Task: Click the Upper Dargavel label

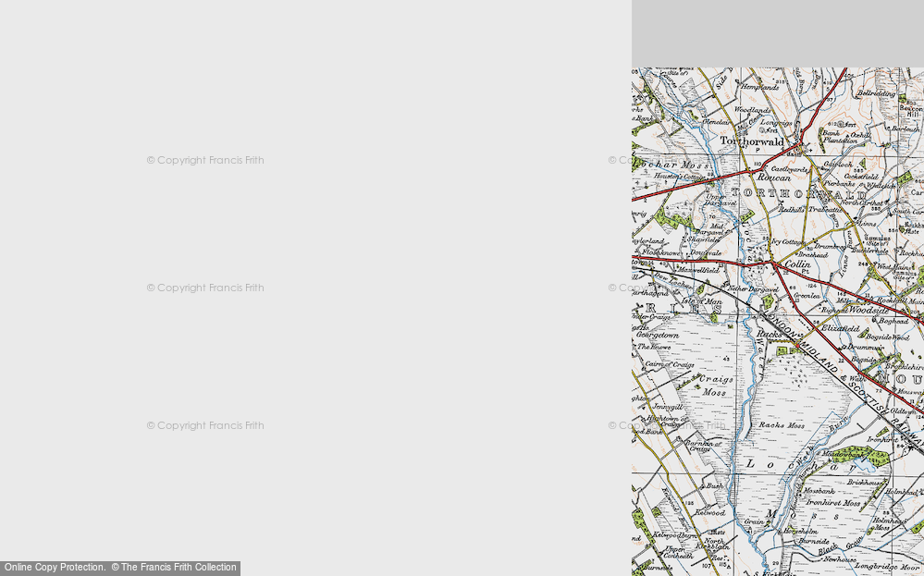Action: pos(721,201)
